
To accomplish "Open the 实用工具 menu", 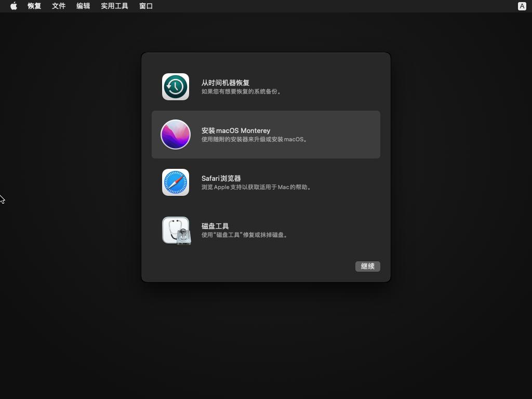I will pos(114,6).
